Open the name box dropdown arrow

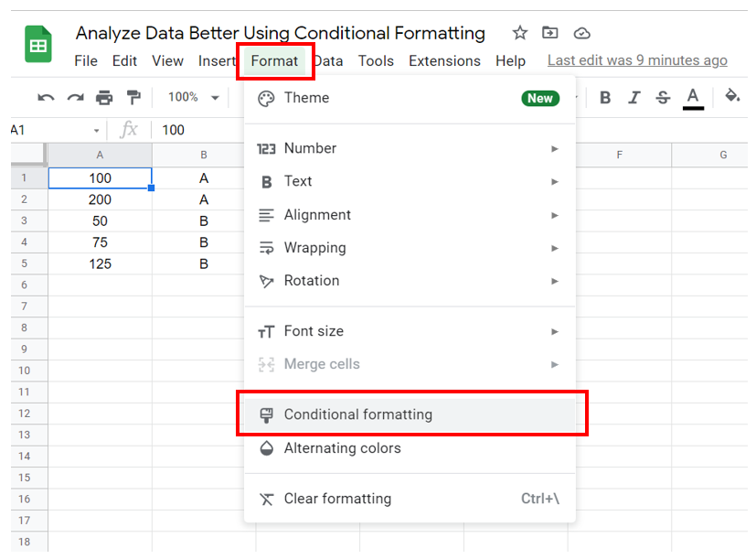click(x=97, y=130)
